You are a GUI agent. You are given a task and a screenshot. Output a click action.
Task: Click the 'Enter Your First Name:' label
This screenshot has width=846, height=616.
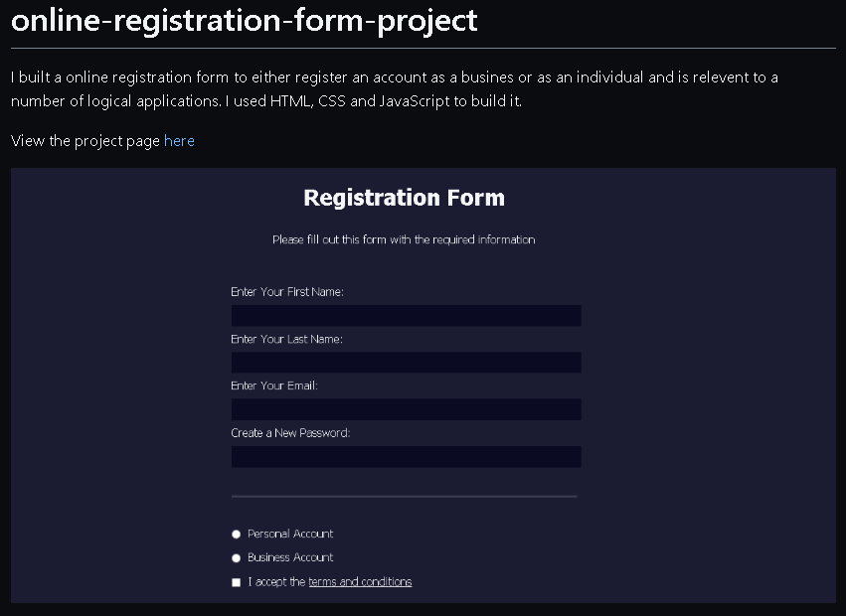click(x=287, y=292)
